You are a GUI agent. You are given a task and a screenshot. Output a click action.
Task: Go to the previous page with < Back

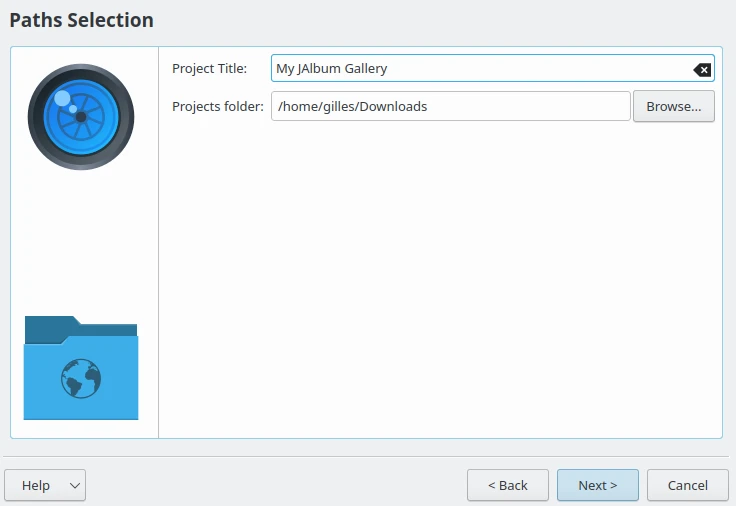507,486
